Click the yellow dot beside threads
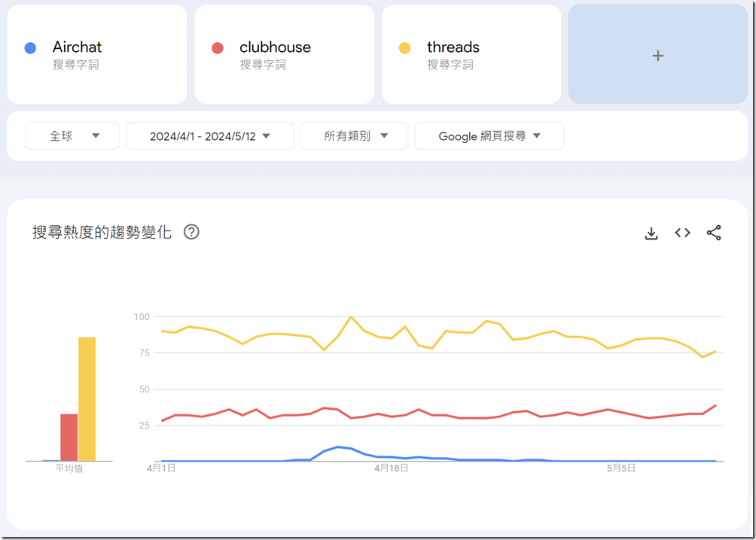Screen dimensions: 756x540 tap(404, 48)
